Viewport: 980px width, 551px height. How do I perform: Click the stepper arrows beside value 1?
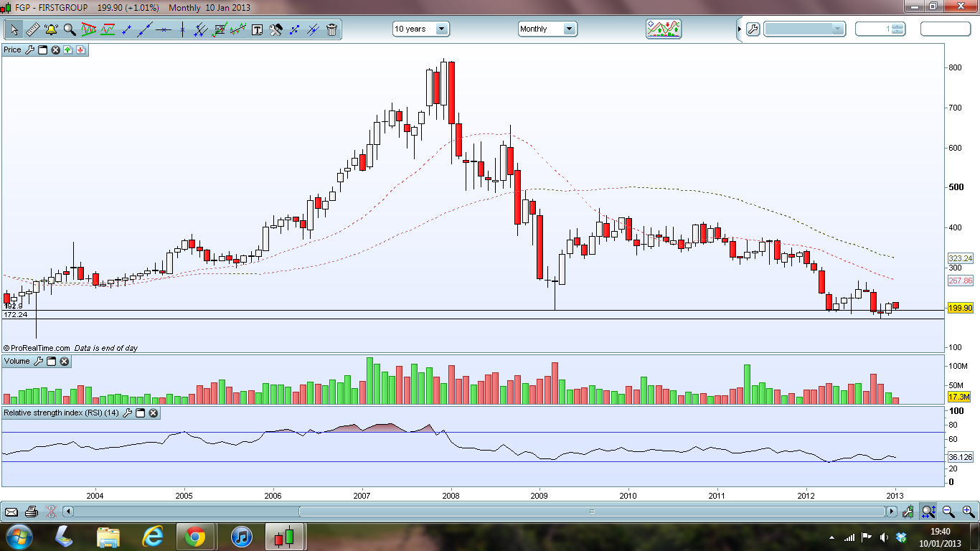[897, 29]
